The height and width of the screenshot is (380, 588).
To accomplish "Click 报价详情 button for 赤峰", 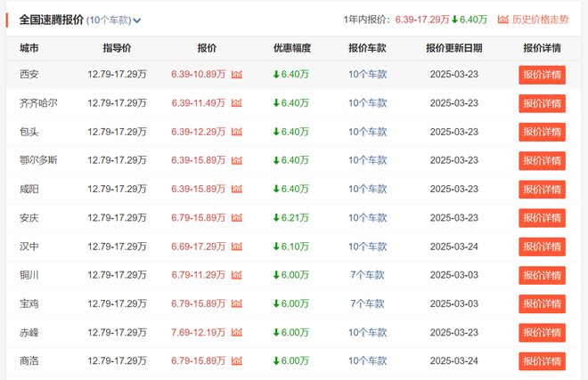I will [542, 333].
